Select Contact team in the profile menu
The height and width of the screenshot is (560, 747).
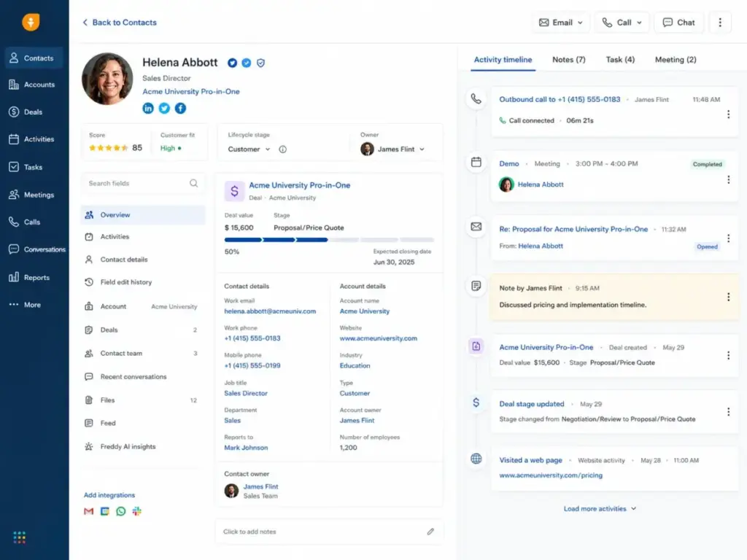tap(144, 354)
